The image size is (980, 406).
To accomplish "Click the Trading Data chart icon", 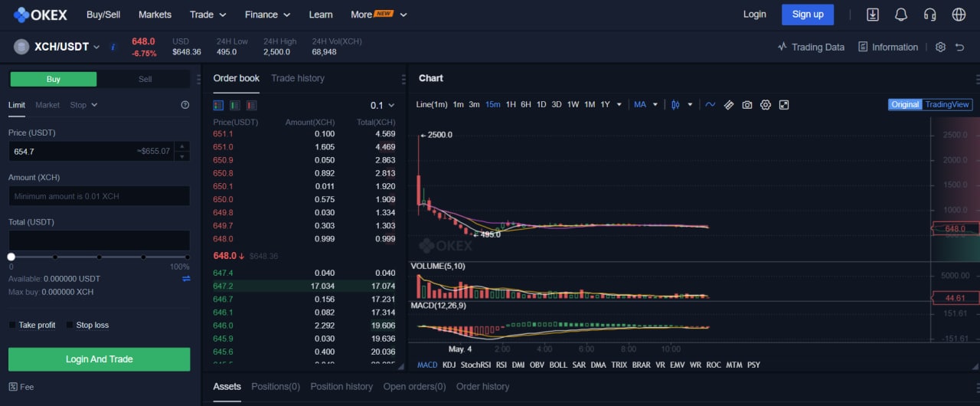I will click(782, 47).
